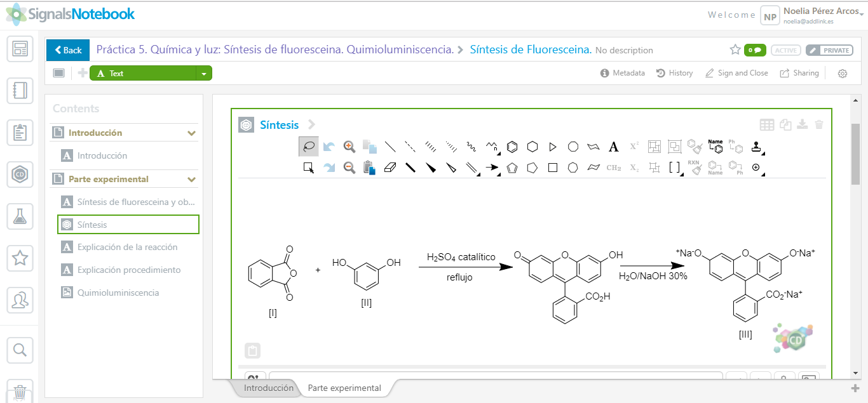Open the Text element type dropdown arrow
868x403 pixels.
pos(203,74)
